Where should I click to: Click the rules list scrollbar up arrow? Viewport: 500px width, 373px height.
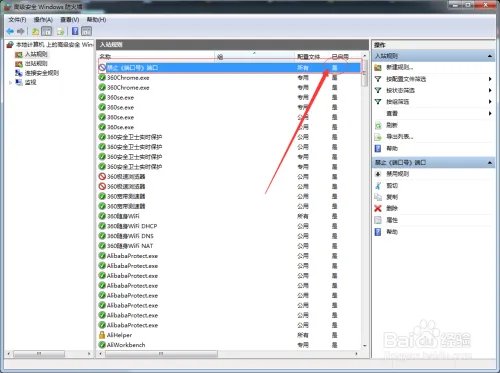coord(364,56)
